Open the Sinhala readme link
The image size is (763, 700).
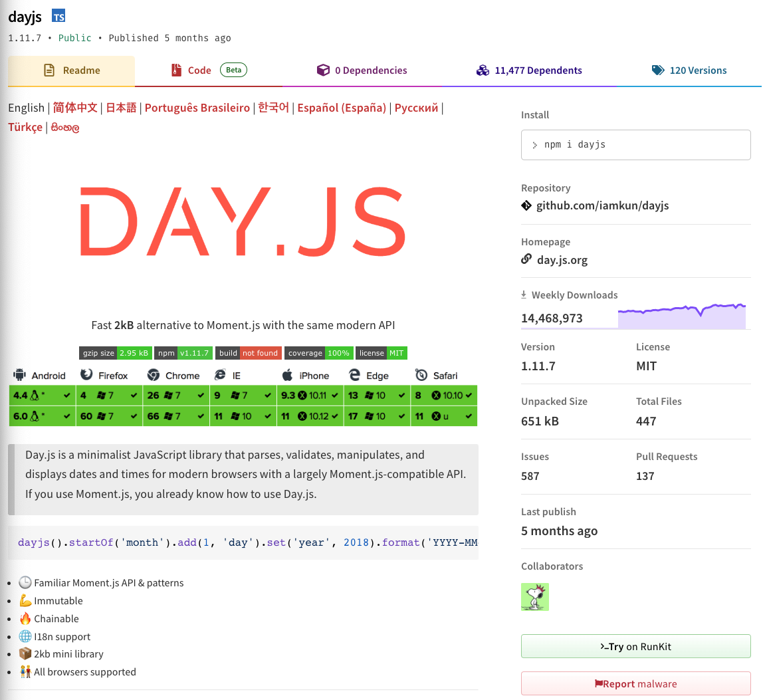click(64, 128)
